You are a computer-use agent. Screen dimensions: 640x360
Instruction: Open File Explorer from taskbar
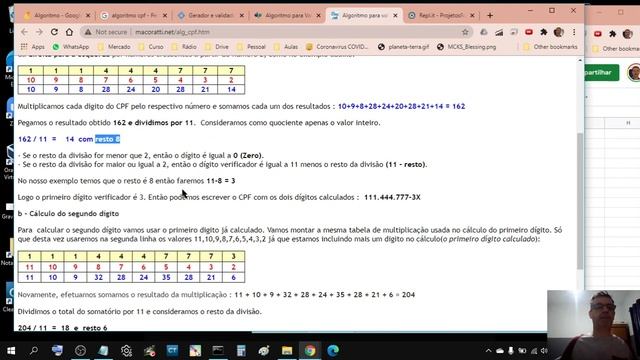click(287, 350)
